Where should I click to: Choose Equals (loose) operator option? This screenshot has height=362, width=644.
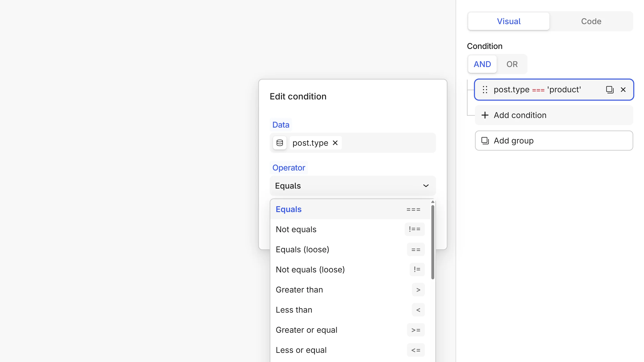click(350, 250)
